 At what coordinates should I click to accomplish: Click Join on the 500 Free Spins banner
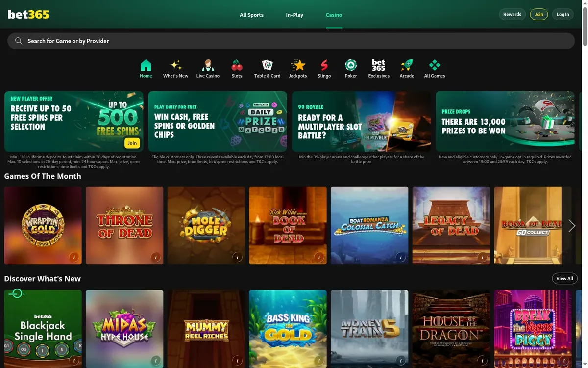click(x=132, y=143)
